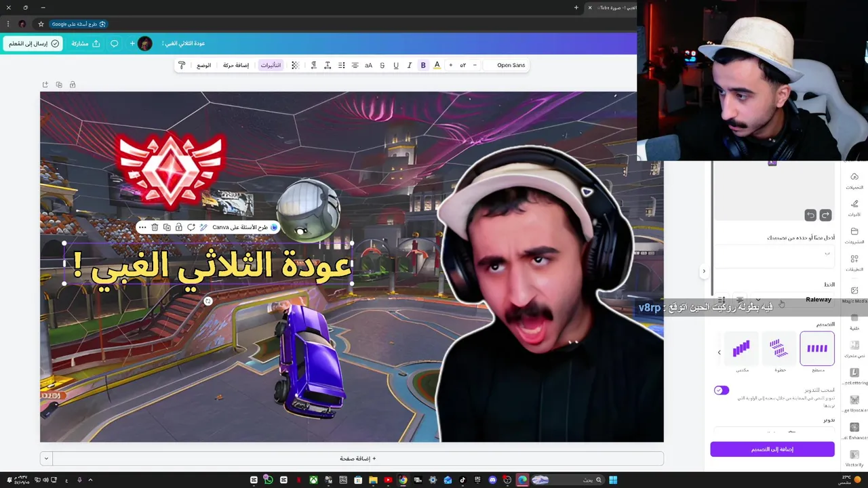Image resolution: width=868 pixels, height=488 pixels.
Task: Collapse the side panel with the arrow handle
Action: (x=704, y=271)
